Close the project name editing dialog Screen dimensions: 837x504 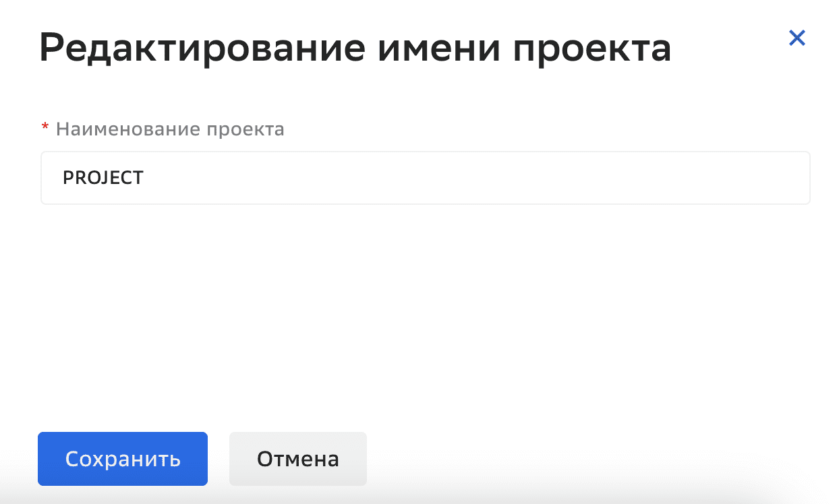(x=797, y=38)
